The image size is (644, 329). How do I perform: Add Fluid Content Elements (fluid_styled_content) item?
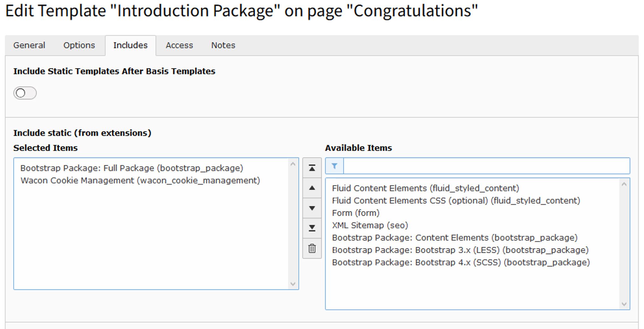tap(425, 188)
